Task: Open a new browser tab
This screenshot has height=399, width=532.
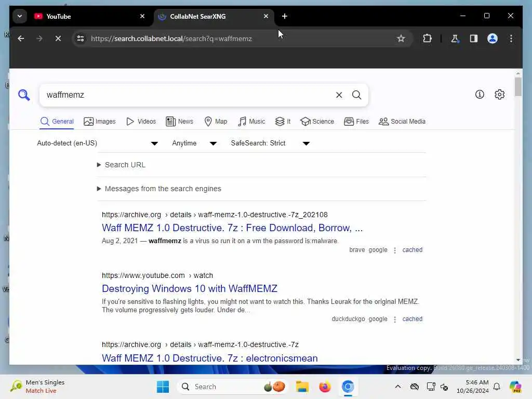Action: (284, 16)
